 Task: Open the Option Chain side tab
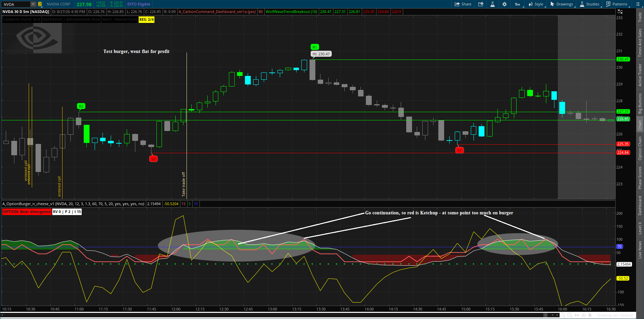640,148
